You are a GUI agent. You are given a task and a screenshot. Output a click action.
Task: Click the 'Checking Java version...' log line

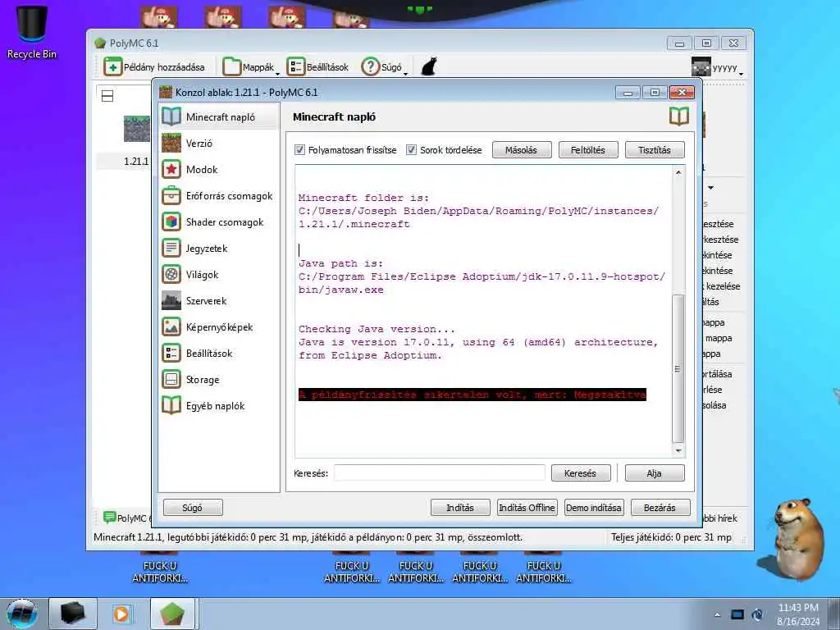[x=377, y=329]
